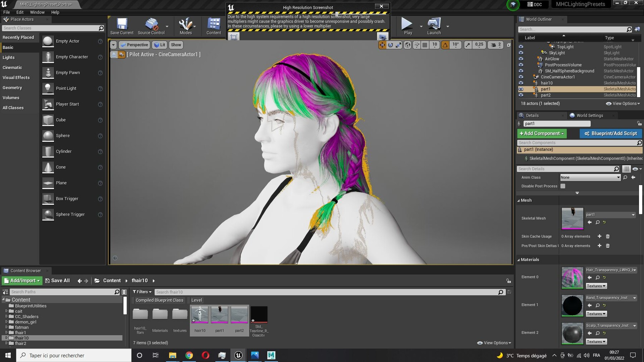644x362 pixels.
Task: Open viewport Show menu
Action: point(176,45)
